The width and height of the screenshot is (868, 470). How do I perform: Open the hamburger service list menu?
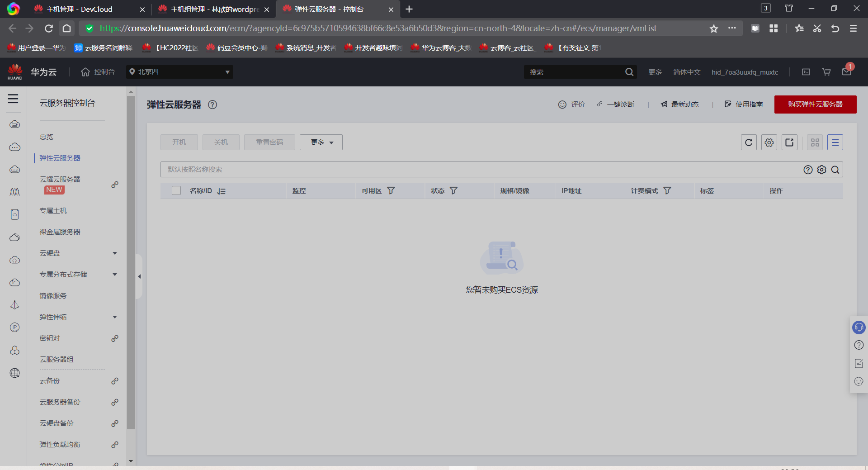click(x=13, y=99)
